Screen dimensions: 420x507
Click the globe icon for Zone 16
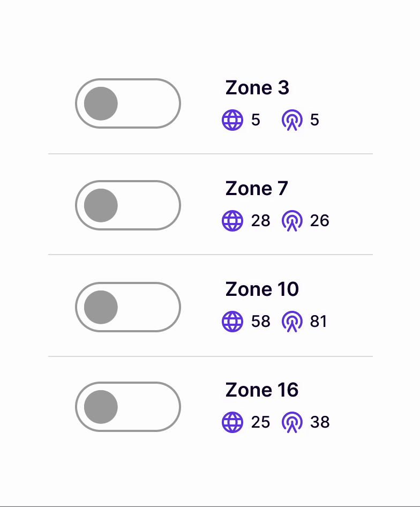coord(232,422)
